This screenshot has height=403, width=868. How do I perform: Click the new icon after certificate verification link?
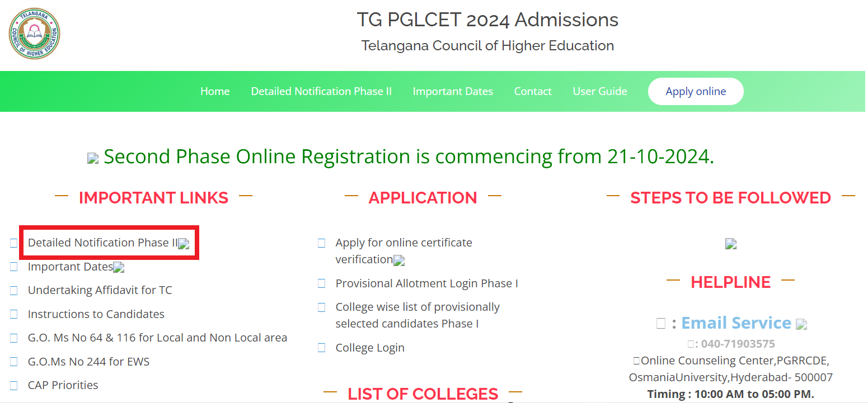pos(398,260)
